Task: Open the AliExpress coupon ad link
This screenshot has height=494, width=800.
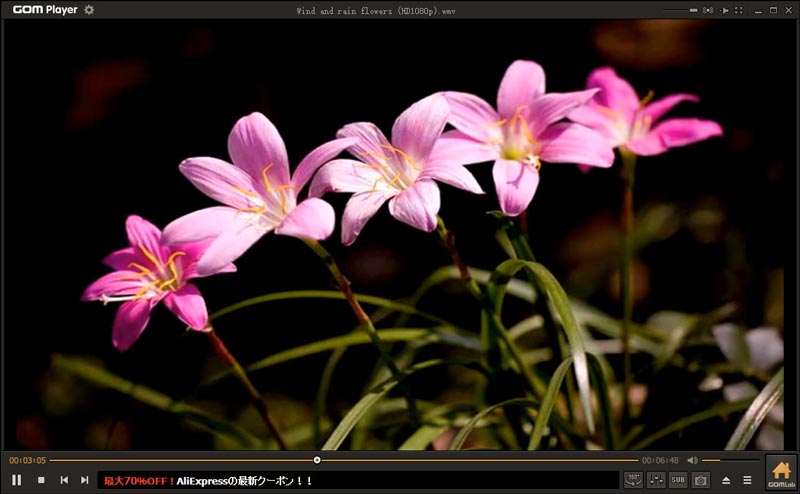Action: click(x=209, y=481)
